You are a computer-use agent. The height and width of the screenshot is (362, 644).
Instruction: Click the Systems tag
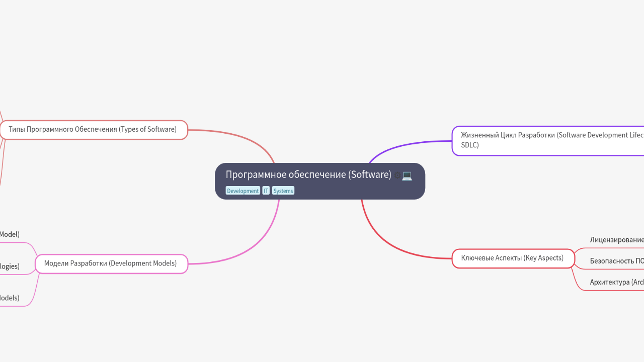[283, 191]
